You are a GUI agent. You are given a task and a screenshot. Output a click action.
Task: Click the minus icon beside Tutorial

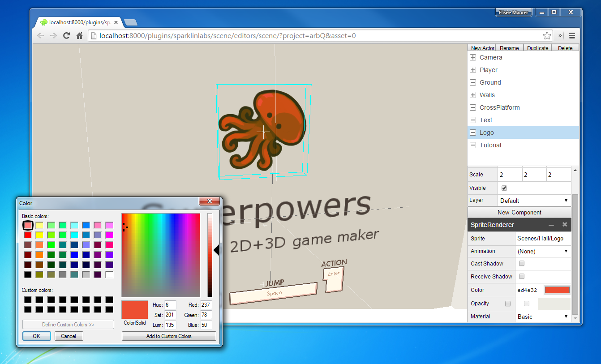pos(472,145)
